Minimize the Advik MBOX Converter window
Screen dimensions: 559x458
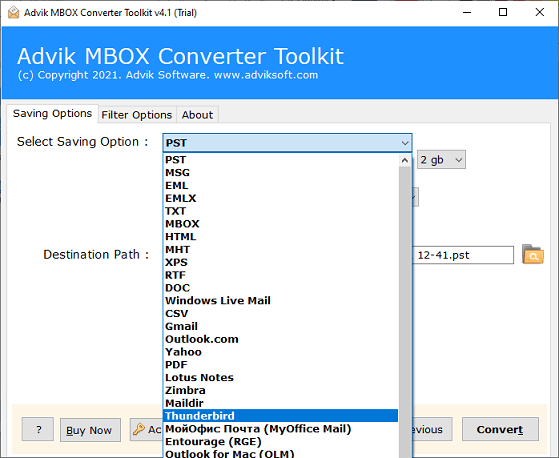[467, 12]
